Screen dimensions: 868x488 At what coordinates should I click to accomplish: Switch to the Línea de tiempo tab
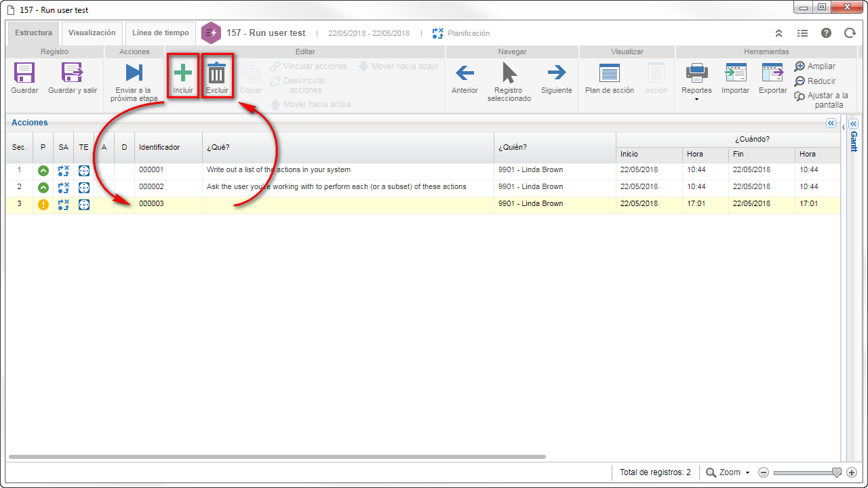[161, 33]
